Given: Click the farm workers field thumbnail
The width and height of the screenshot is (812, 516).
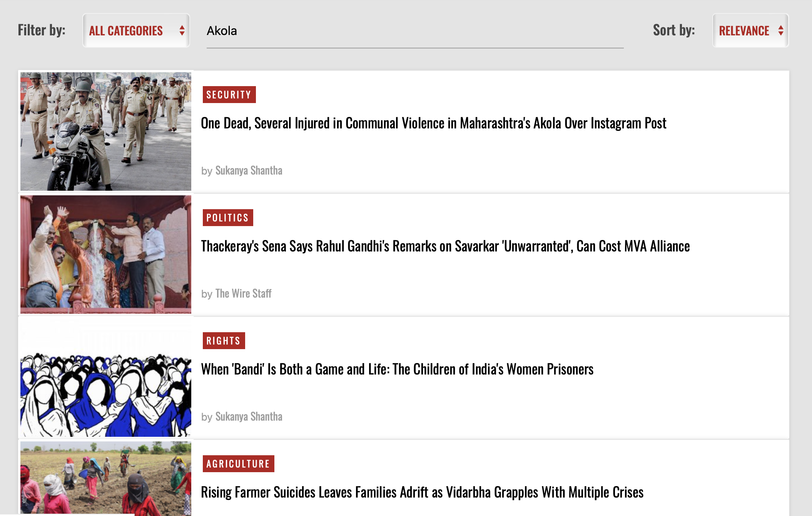Looking at the screenshot, I should coord(106,479).
